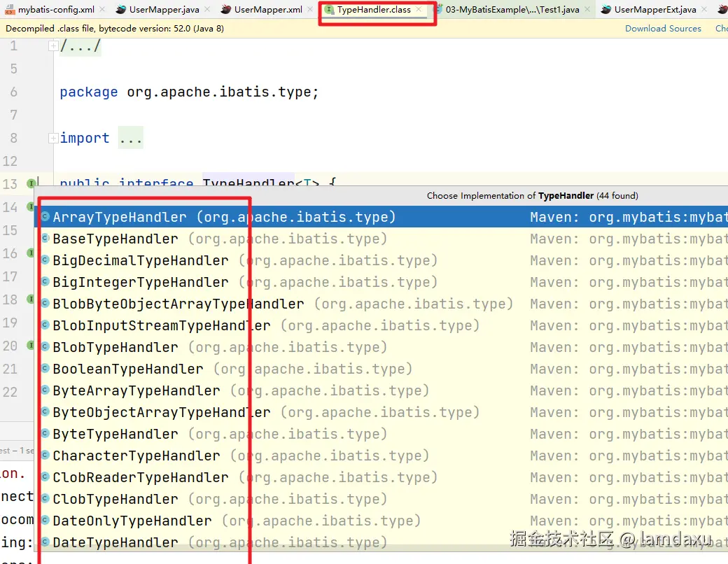Click class icon beside BigIntegerTypeHandler
The image size is (728, 564).
pos(45,281)
